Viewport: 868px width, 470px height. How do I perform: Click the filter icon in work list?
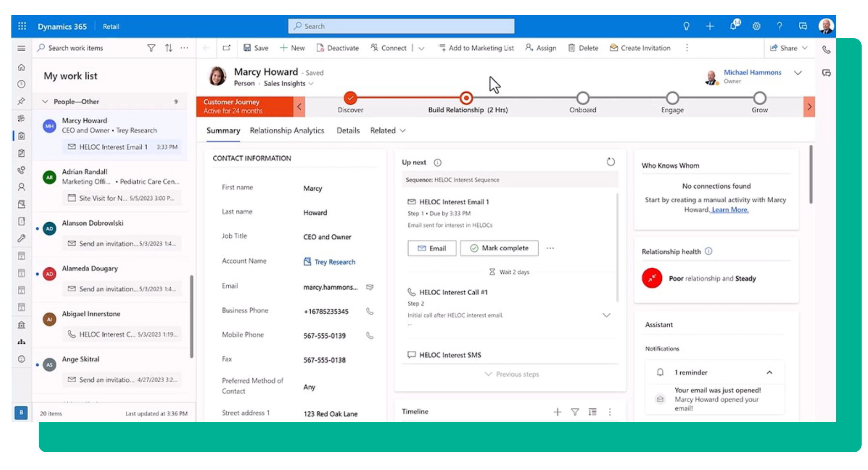tap(151, 48)
